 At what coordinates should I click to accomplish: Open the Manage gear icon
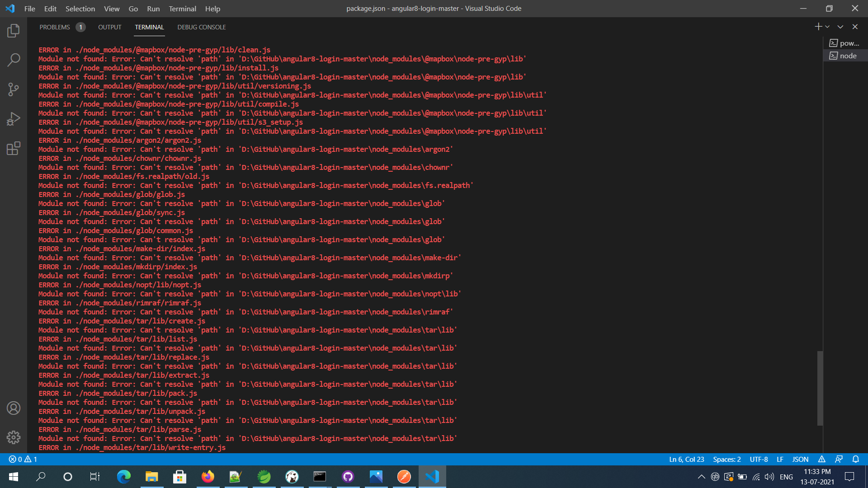(14, 437)
